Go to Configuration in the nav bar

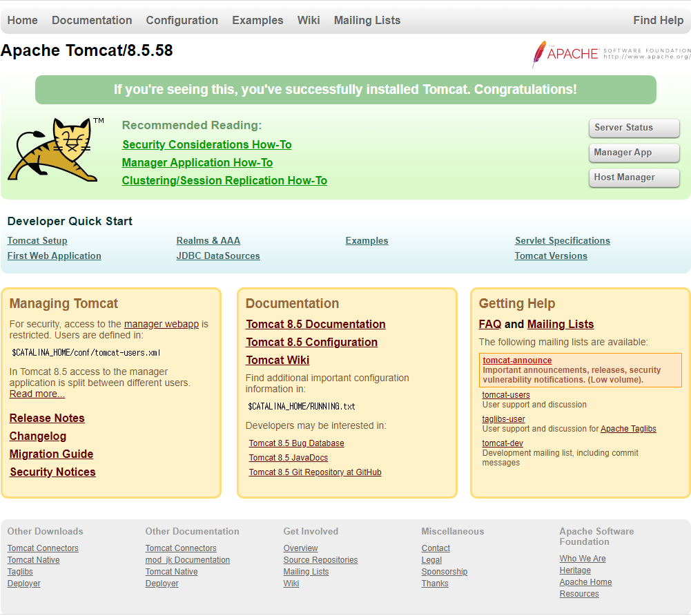182,20
